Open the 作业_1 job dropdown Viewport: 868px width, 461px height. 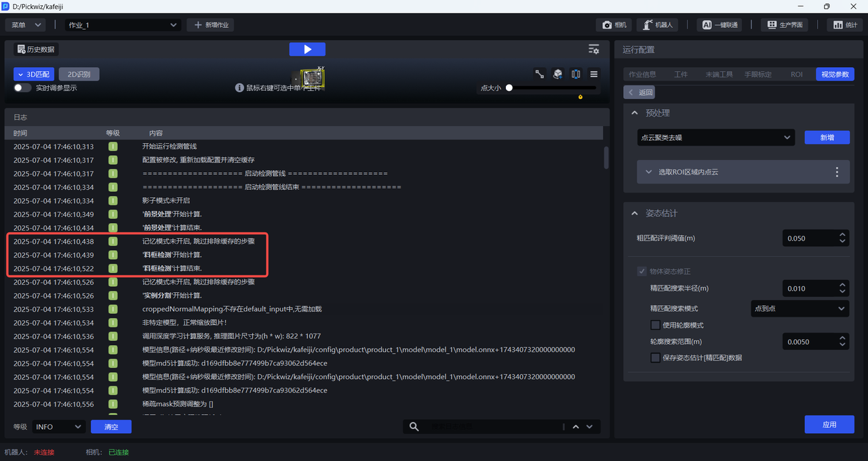pos(123,25)
